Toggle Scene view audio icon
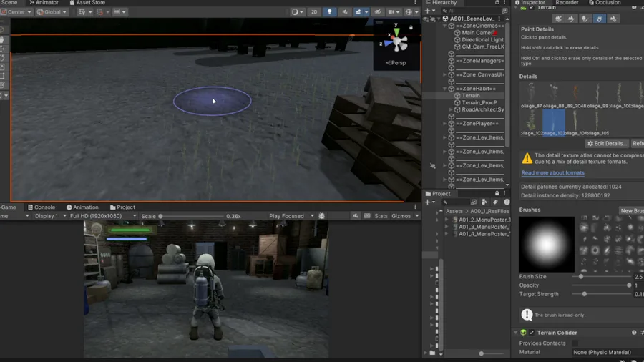 tap(345, 12)
